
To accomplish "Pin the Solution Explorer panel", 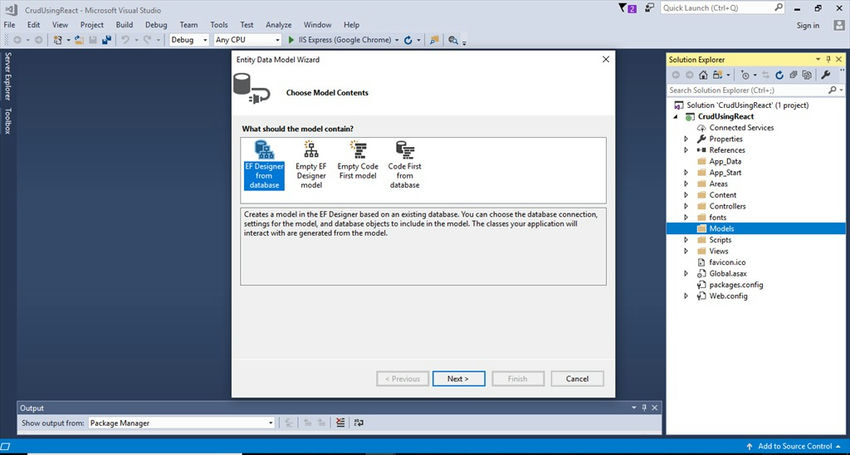I will [828, 59].
